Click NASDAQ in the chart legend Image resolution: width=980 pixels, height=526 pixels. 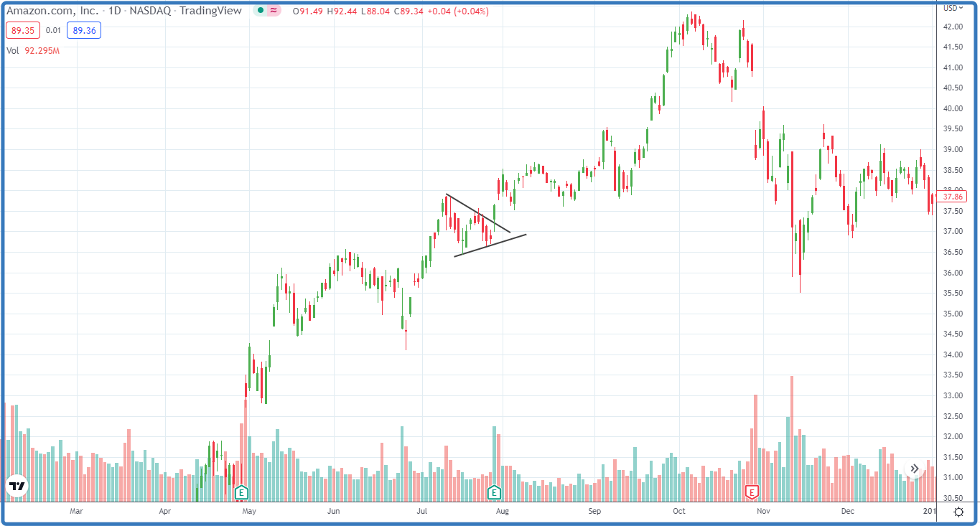pyautogui.click(x=152, y=11)
